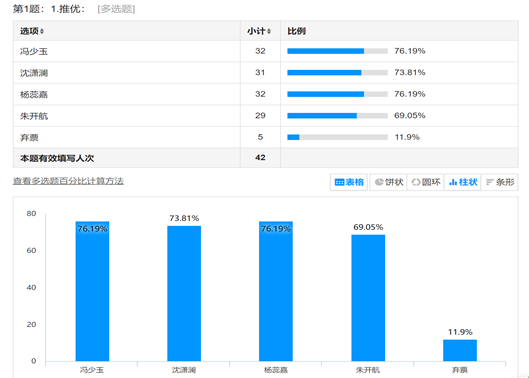This screenshot has height=378, width=529.
Task: Click the 29 count for 朱开航
Action: click(260, 116)
